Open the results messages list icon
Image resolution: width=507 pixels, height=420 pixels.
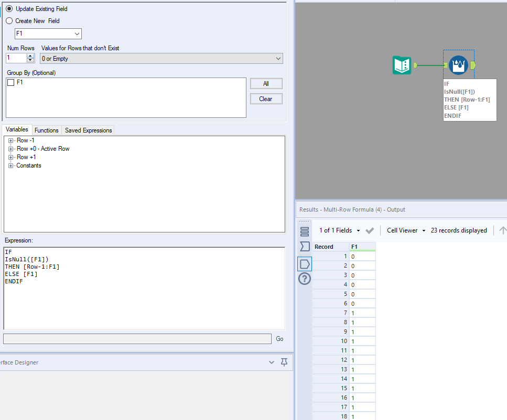click(305, 231)
